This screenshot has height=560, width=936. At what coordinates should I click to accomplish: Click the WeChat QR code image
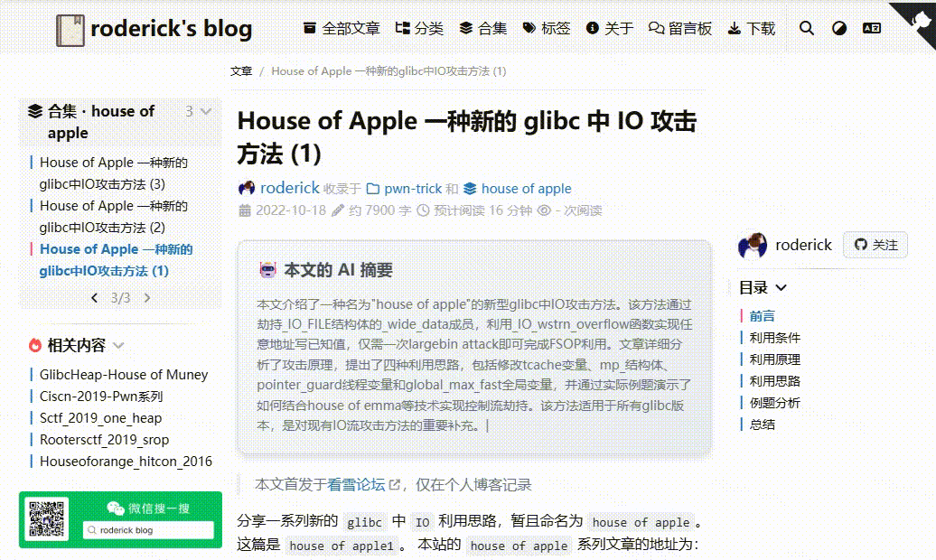(x=48, y=520)
